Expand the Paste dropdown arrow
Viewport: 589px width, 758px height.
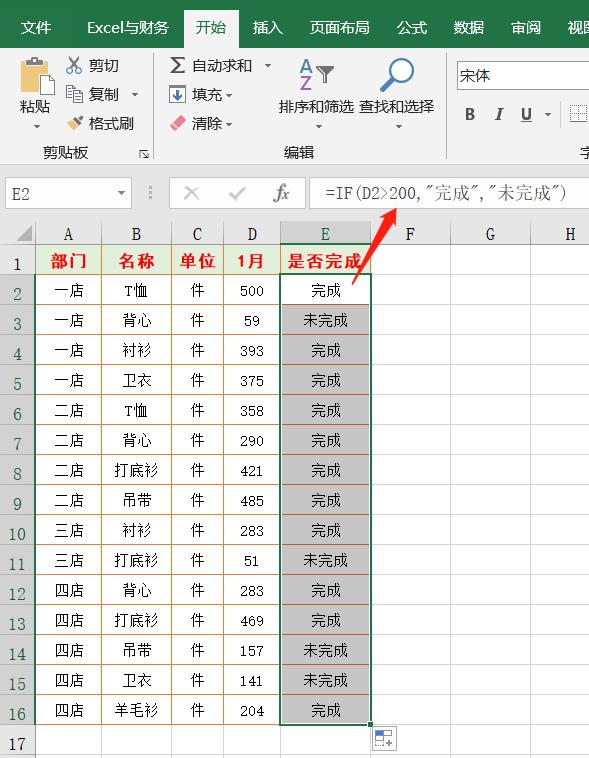[x=37, y=127]
